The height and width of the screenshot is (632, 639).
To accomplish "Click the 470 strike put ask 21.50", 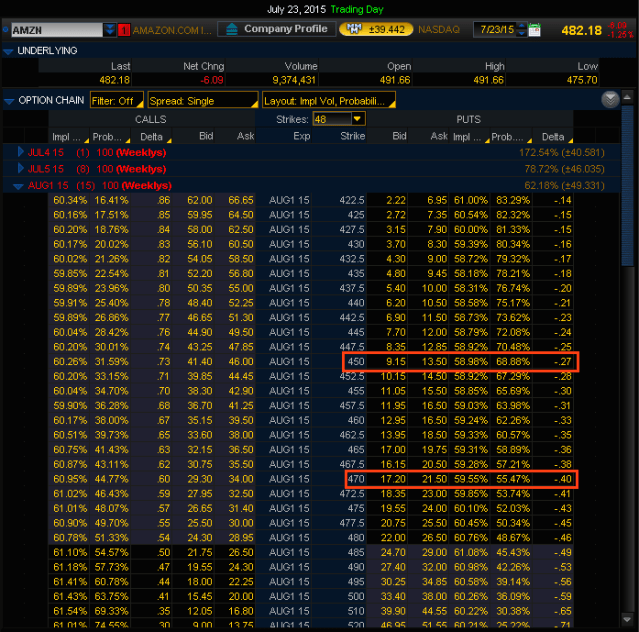I will (434, 479).
